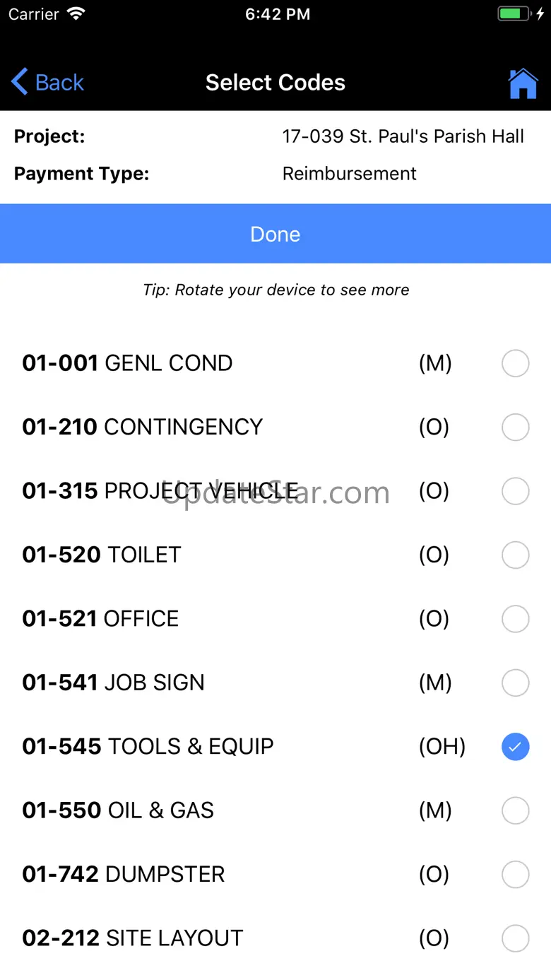
Task: Tap the 01-545 TOOLS & EQUIP code row text
Action: [x=148, y=747]
